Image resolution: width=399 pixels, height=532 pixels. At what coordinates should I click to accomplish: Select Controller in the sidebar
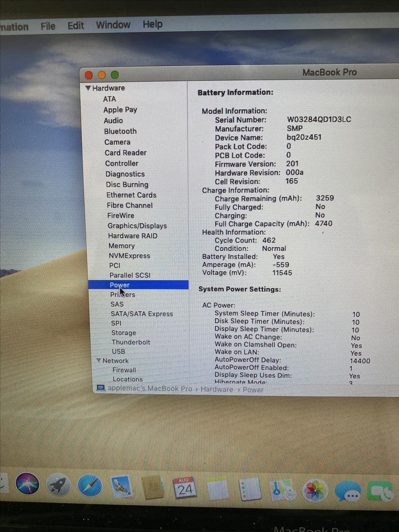[x=122, y=163]
